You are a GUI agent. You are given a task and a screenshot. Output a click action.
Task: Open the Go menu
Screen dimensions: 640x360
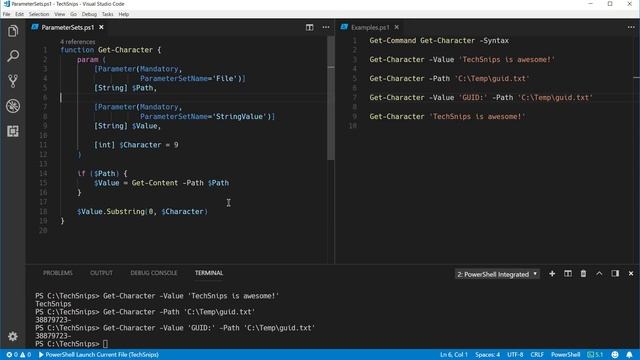coord(73,14)
